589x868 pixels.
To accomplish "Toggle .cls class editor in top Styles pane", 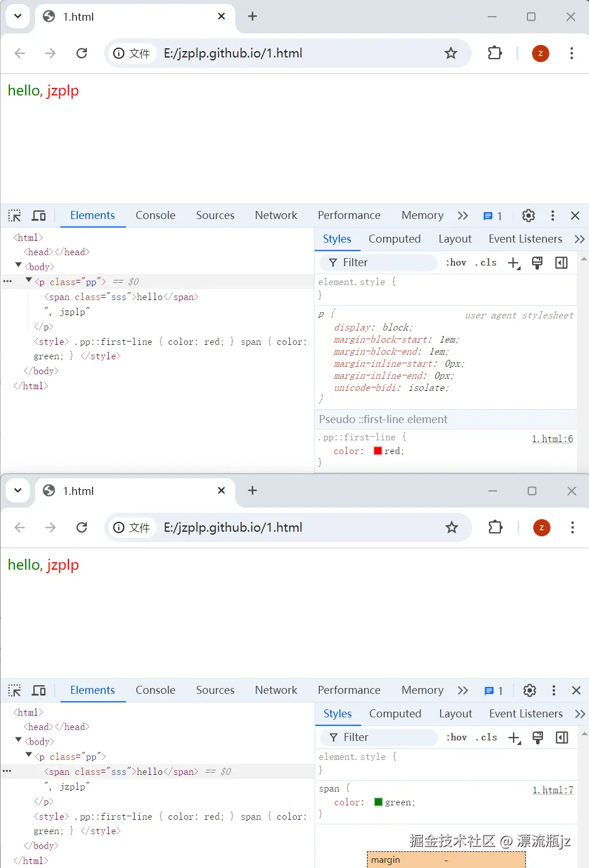I will tap(486, 263).
